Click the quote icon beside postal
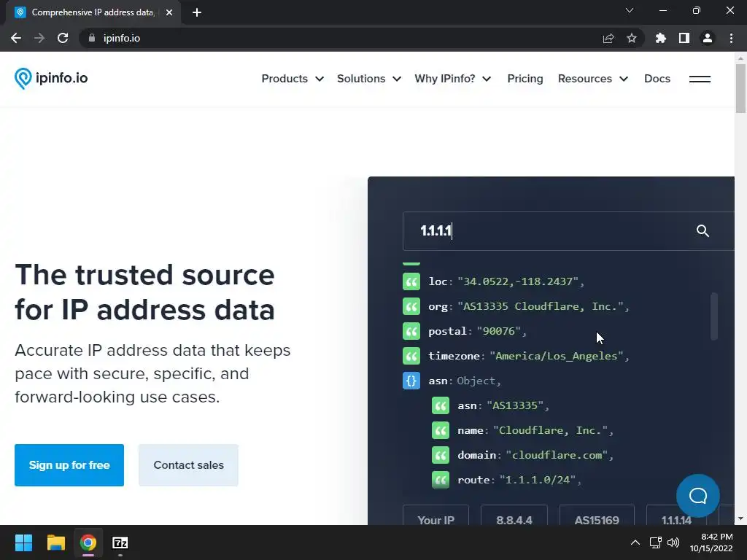747x560 pixels. point(411,331)
